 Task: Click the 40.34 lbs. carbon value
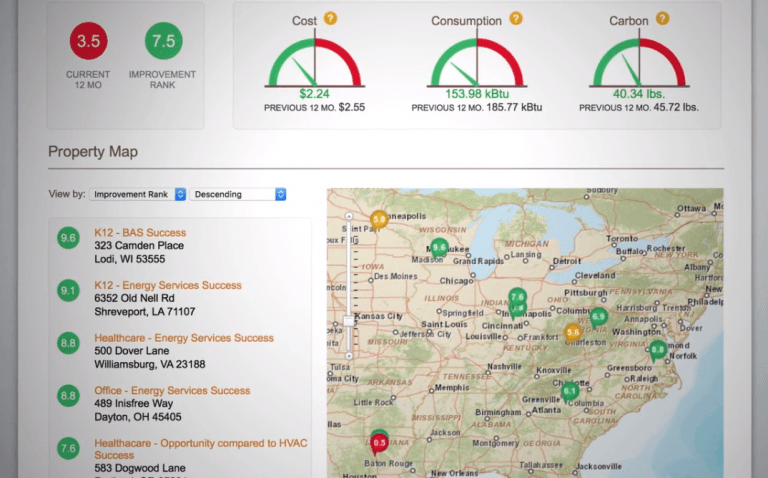(x=639, y=94)
